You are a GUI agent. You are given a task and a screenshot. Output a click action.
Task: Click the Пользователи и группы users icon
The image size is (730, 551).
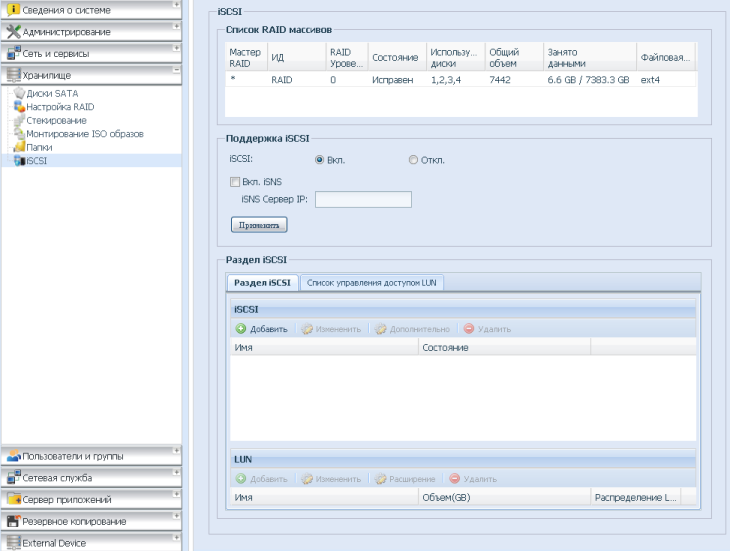(x=14, y=456)
